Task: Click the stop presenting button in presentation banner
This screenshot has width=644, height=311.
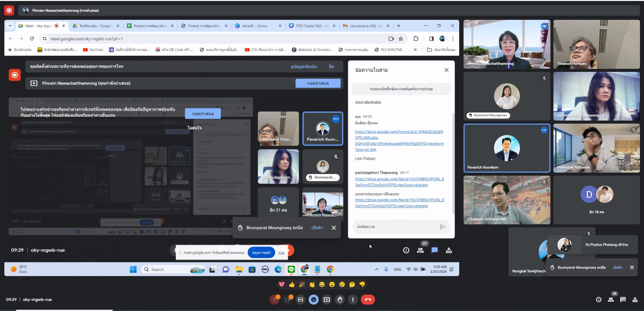Action: click(x=318, y=83)
